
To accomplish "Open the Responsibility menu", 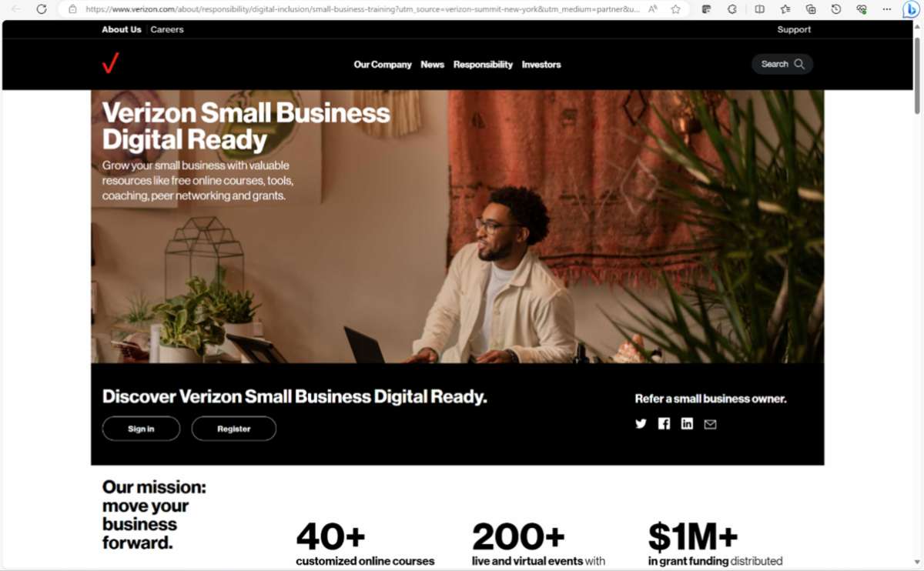I will tap(483, 65).
